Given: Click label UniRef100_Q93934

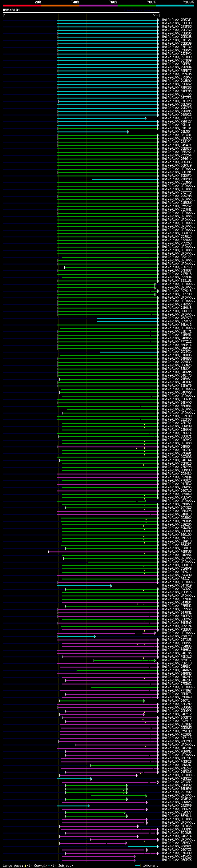Looking at the screenshot, I should coord(177,277).
